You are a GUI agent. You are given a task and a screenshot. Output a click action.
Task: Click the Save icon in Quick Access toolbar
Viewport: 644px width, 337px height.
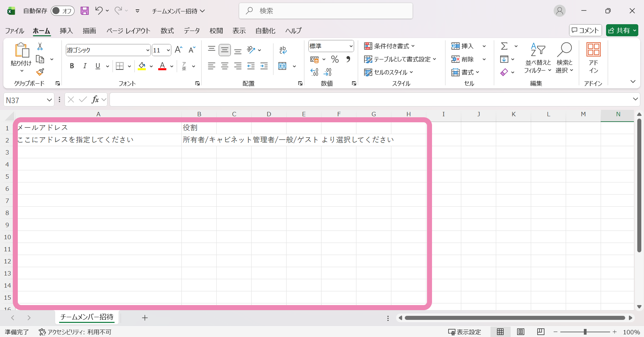click(84, 10)
